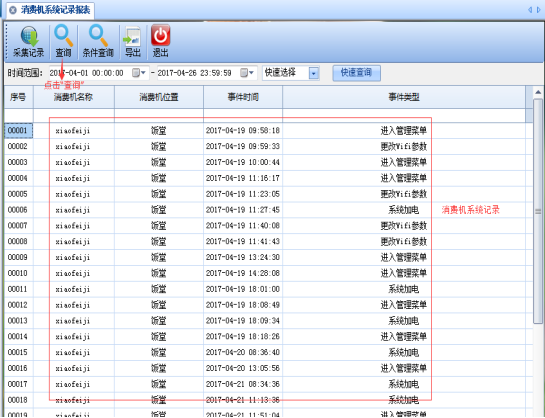Sort by the 消费机位置 column header
Screen dimensions: 545x418
(x=159, y=97)
